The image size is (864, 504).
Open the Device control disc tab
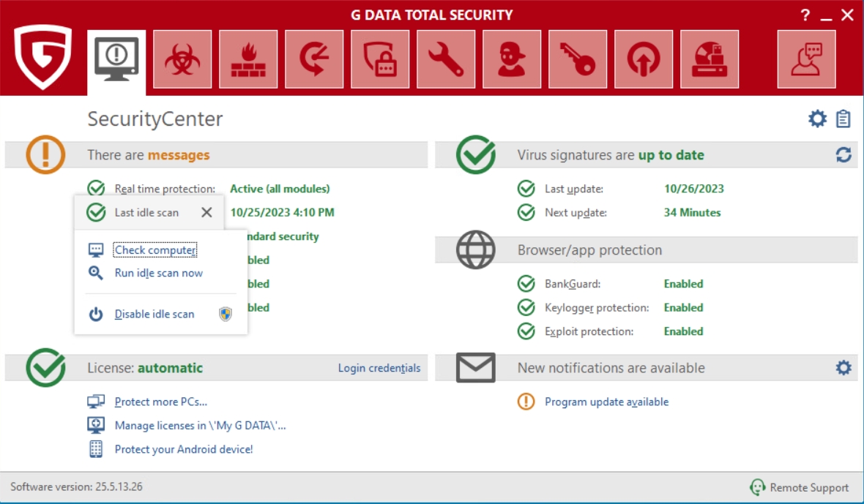[710, 59]
